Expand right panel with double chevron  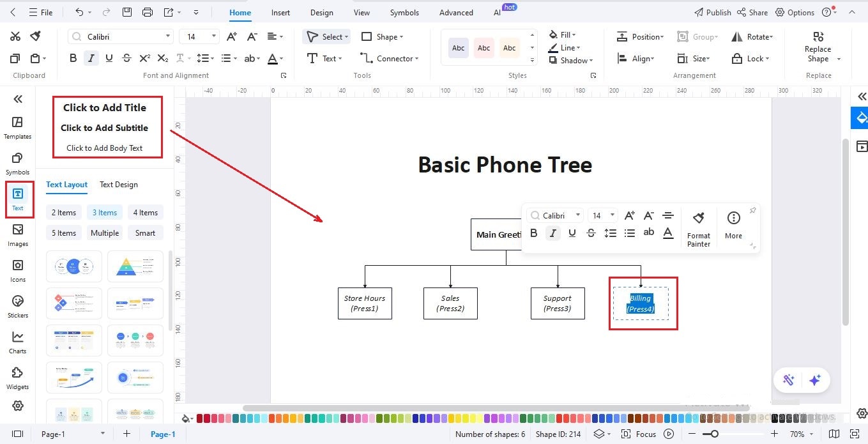pos(862,96)
